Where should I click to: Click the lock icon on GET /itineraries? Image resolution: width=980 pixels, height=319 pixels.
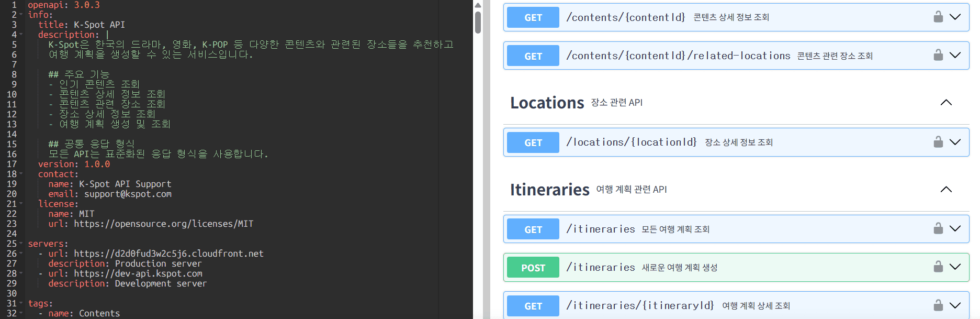click(938, 228)
